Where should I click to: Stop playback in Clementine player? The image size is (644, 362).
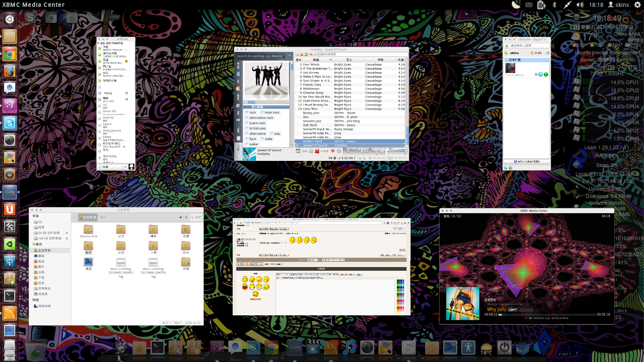(x=317, y=151)
